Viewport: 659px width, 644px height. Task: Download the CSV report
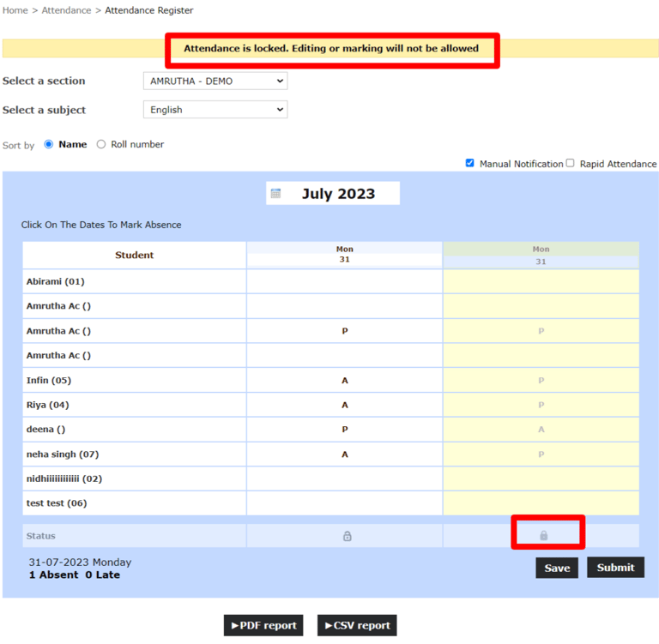coord(357,625)
